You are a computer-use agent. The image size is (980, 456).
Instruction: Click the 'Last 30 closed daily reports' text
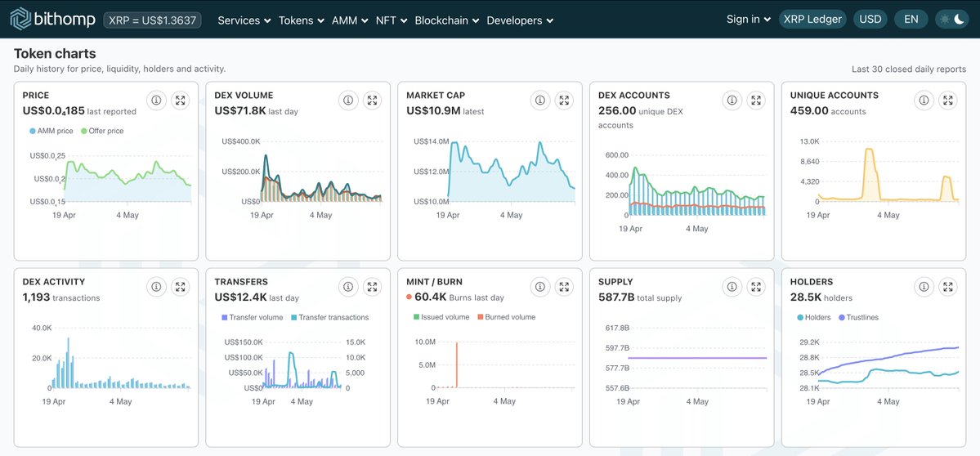point(909,69)
